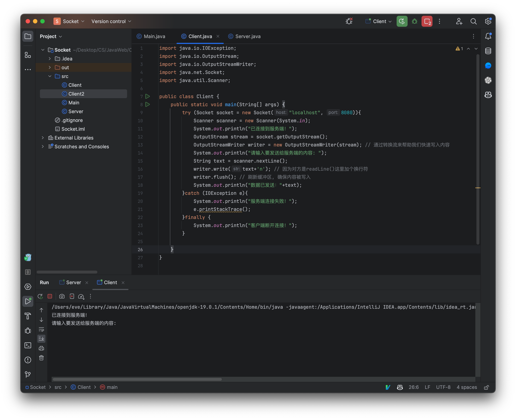
Task: Toggle soft-wrap in the console
Action: (x=41, y=330)
